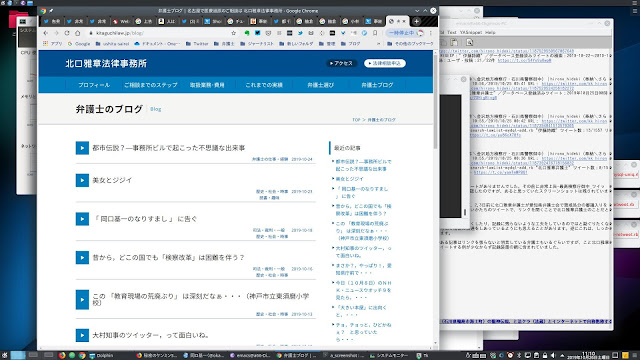Click Chrome's forward navigation arrow

[56, 33]
